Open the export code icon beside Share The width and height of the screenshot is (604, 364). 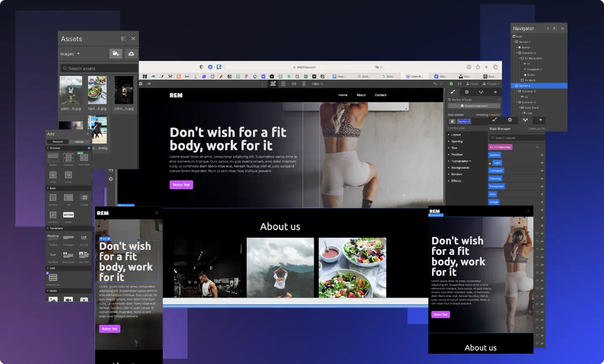click(x=459, y=84)
